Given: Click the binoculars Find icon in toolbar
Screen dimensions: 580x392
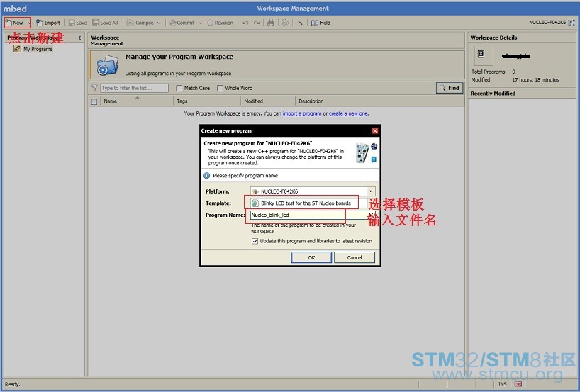Looking at the screenshot, I should point(271,23).
